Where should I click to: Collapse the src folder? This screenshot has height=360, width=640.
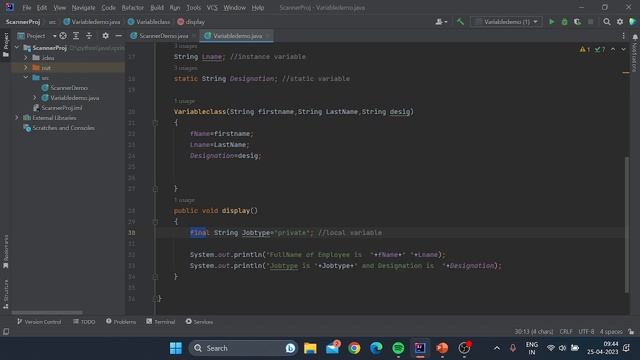(26, 78)
